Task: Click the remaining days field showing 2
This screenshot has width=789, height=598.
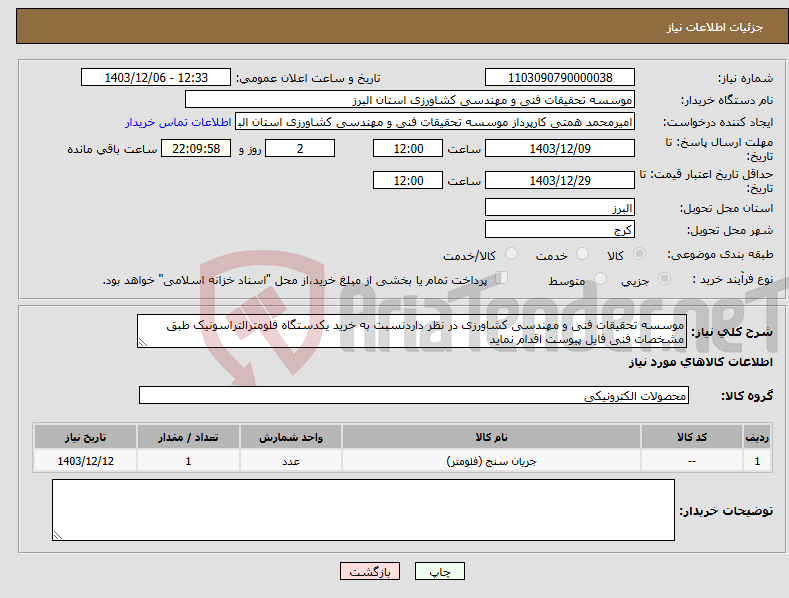Action: pos(300,148)
